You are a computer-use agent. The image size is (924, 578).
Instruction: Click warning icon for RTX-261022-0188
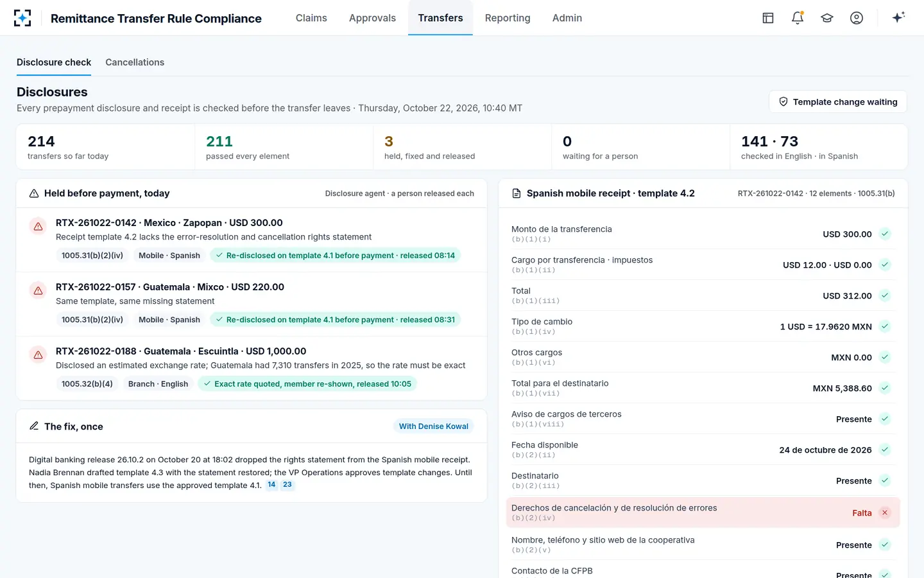tap(38, 355)
